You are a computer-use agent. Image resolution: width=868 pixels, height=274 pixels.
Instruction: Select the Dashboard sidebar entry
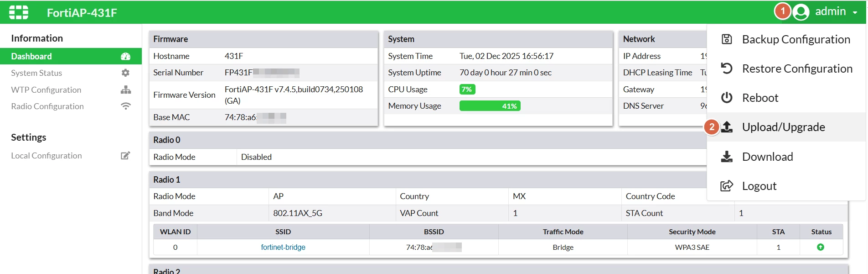pos(71,56)
